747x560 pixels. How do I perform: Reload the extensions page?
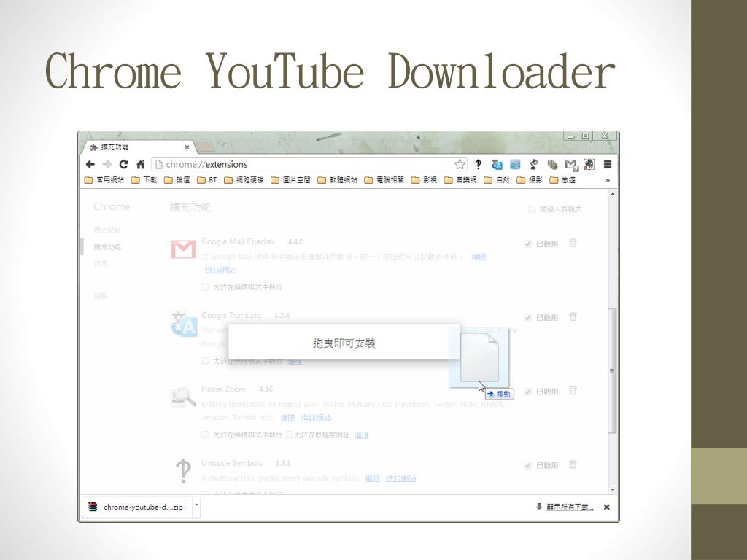124,164
